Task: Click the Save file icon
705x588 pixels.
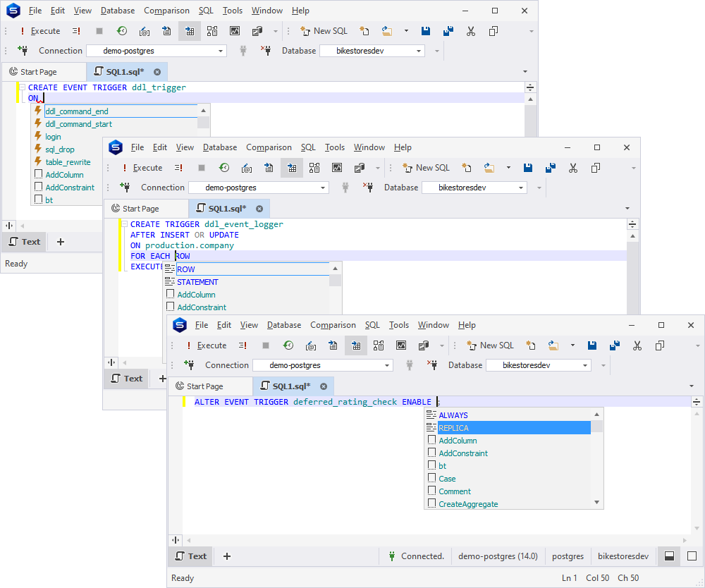Action: 592,345
